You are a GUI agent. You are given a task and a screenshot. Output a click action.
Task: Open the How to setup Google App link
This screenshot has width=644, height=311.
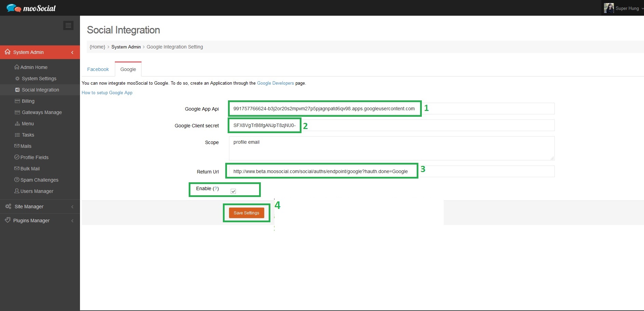[107, 93]
